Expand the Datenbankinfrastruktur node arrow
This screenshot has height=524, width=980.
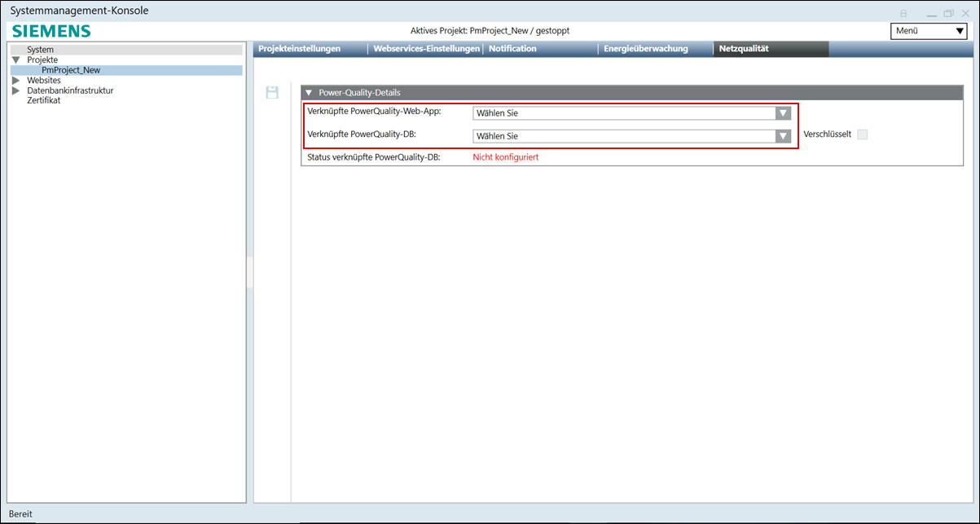point(15,90)
